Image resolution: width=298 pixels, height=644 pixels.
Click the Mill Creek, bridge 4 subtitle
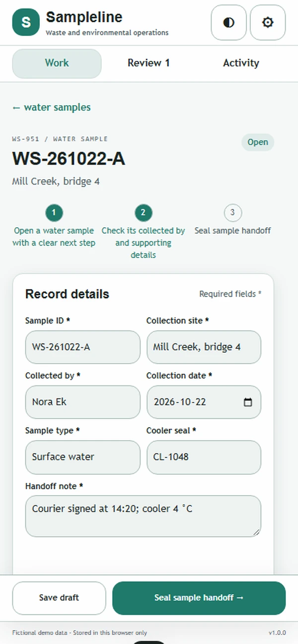pos(56,182)
